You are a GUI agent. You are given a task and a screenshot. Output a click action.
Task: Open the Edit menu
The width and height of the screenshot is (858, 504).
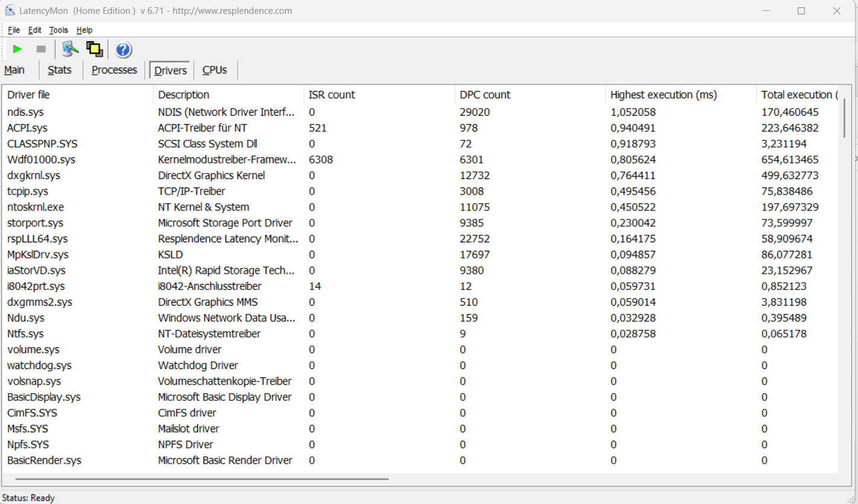[x=35, y=30]
